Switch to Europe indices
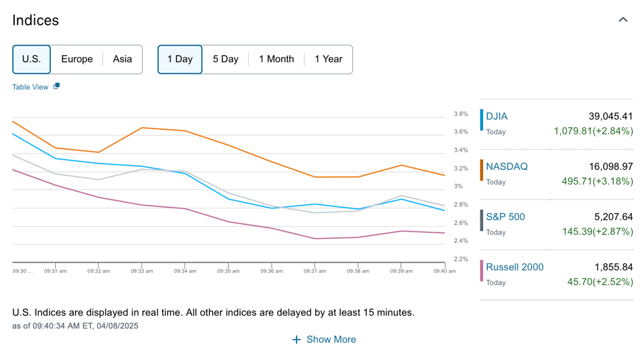The width and height of the screenshot is (644, 358). tap(76, 59)
